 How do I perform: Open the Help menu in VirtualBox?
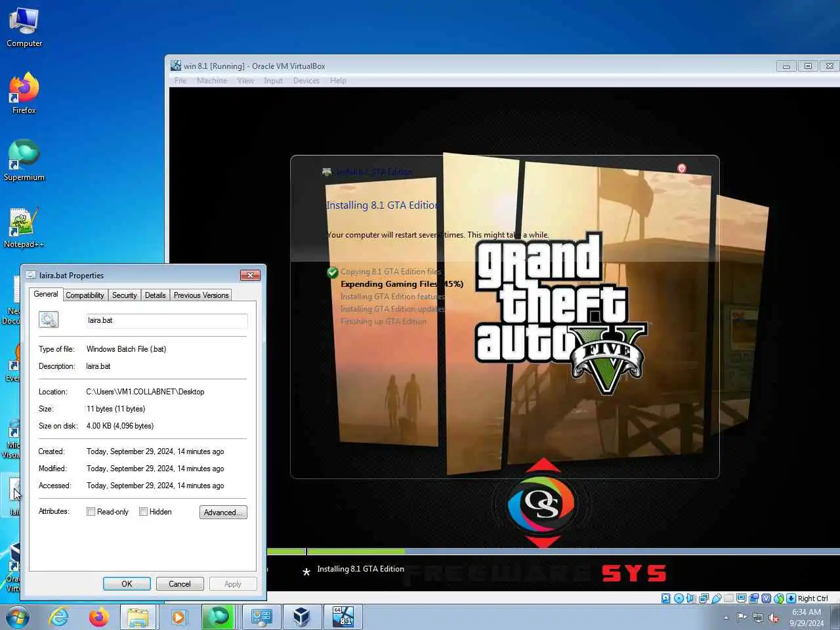[338, 81]
